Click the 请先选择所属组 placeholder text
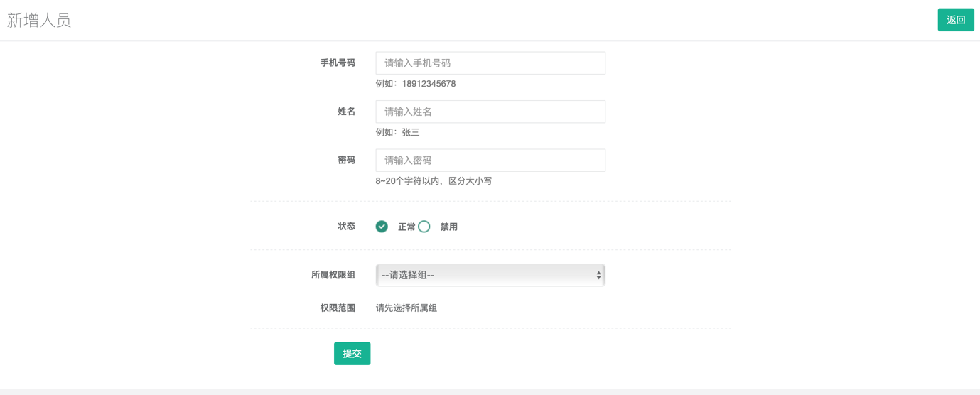 [406, 308]
